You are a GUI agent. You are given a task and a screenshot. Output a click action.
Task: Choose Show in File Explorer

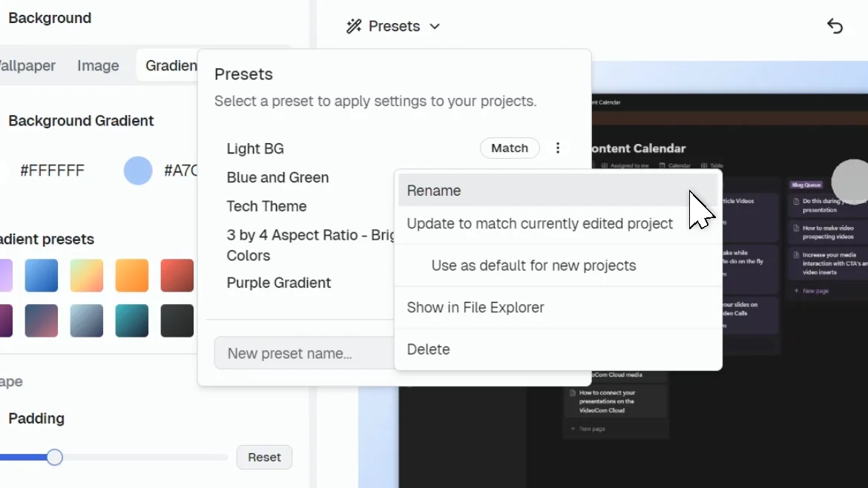(475, 307)
